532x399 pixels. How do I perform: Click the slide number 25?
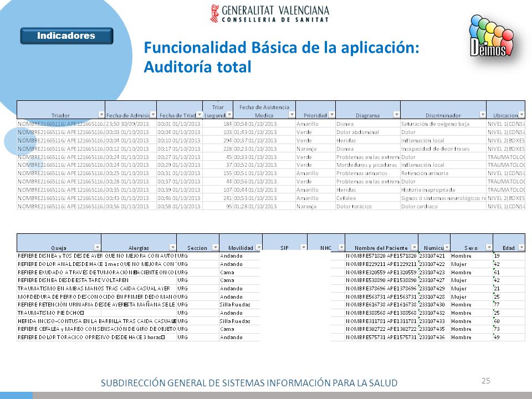(486, 381)
